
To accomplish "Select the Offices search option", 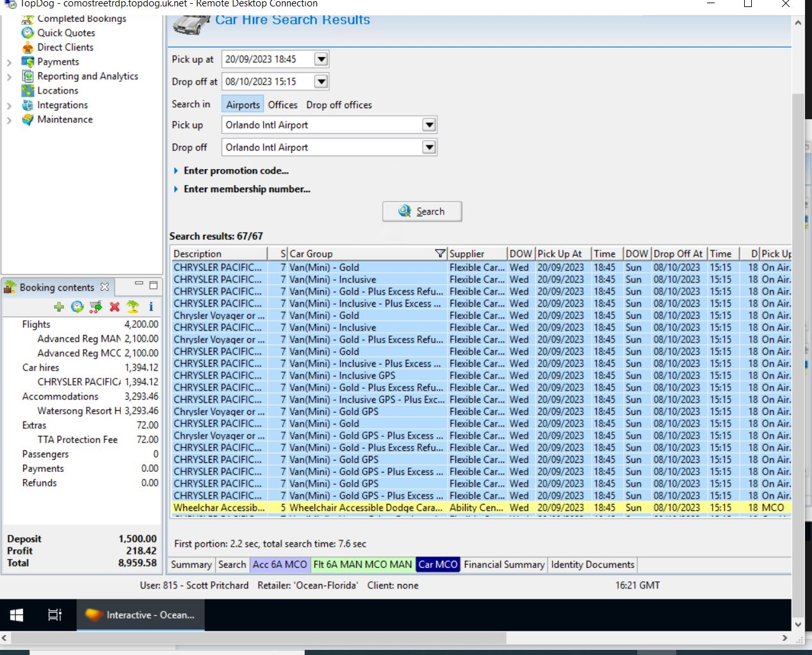I will point(282,104).
